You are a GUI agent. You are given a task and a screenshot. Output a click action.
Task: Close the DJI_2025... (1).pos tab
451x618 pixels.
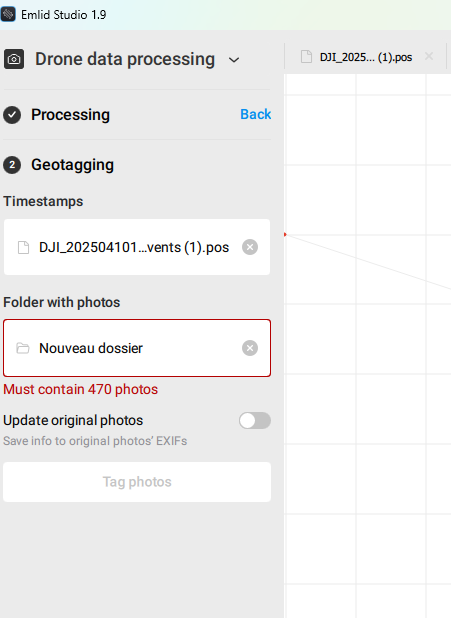429,56
